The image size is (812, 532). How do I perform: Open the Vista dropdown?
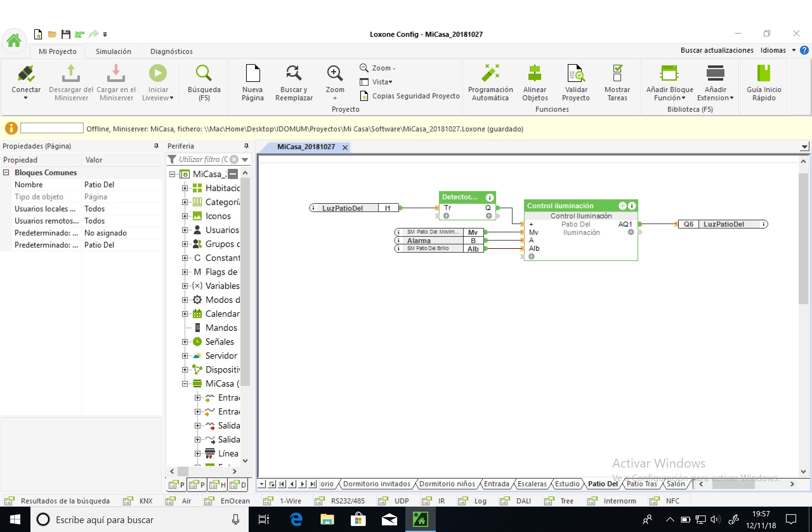tap(382, 82)
